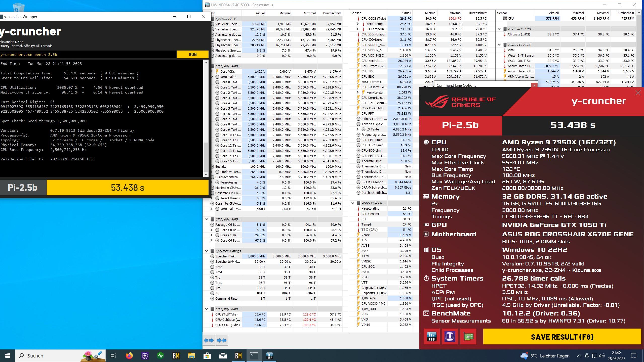Collapse the ASUS EC: ASUS group
644x362 pixels.
point(499,45)
